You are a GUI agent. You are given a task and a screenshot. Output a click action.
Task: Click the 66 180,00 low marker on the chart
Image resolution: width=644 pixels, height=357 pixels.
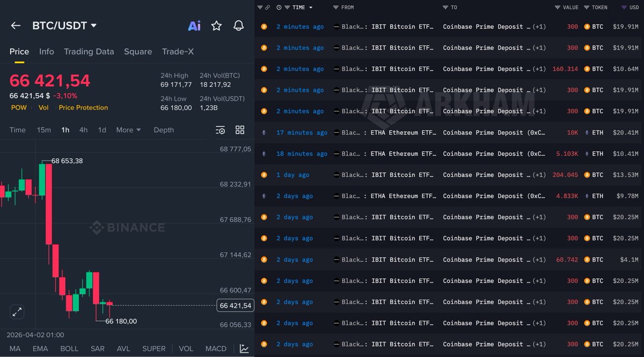click(x=121, y=321)
